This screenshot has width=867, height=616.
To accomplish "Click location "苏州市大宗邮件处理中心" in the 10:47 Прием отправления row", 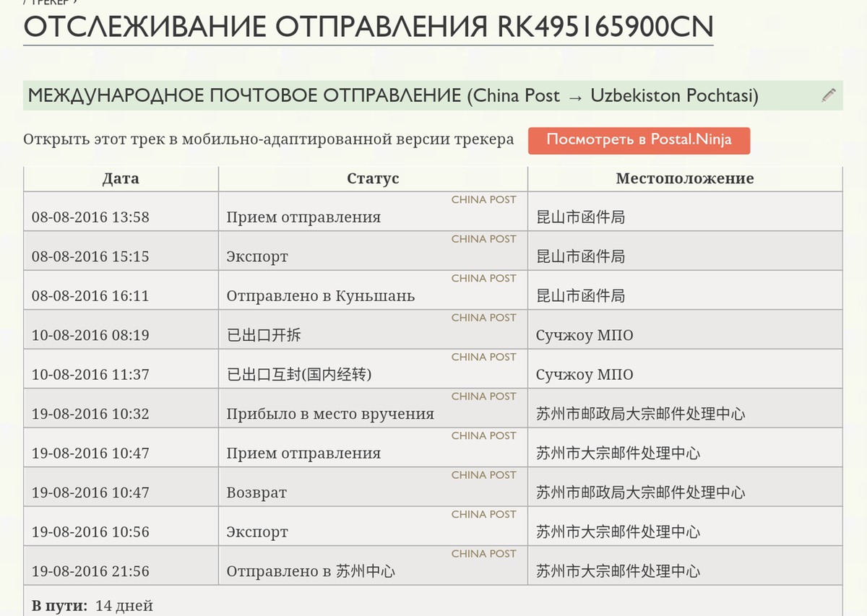I will [x=618, y=454].
